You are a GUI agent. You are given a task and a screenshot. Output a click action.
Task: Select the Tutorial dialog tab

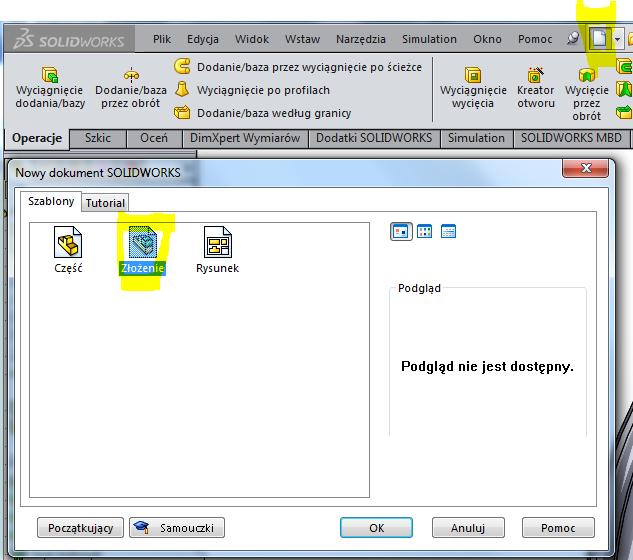[x=105, y=203]
